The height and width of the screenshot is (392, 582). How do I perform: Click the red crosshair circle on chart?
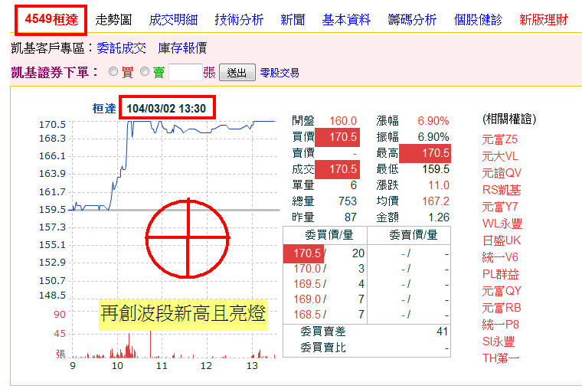pos(188,238)
